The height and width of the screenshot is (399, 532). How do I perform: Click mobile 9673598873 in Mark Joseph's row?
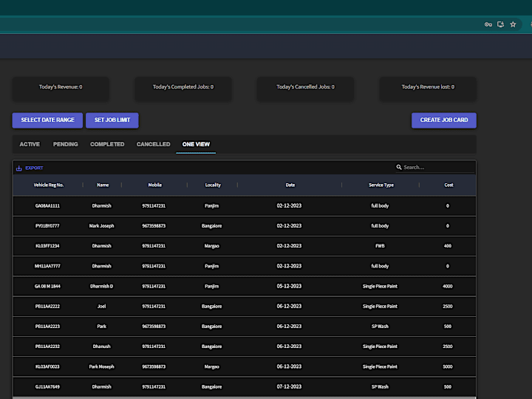click(154, 226)
